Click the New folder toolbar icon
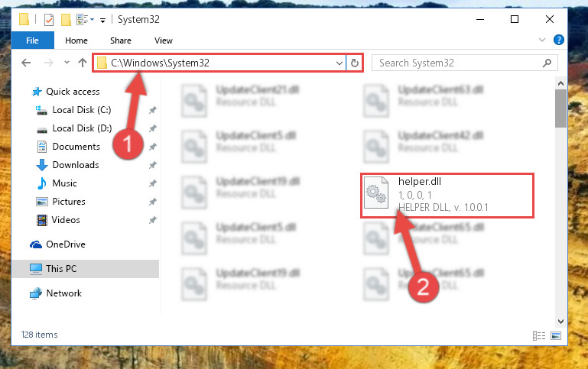The height and width of the screenshot is (369, 588). [66, 19]
